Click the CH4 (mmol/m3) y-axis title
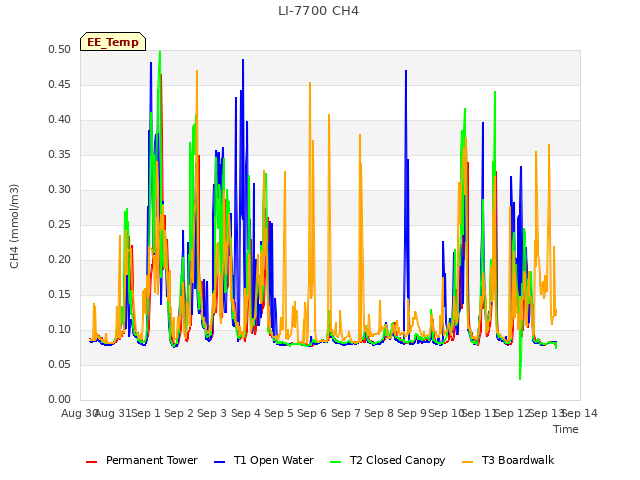This screenshot has width=640, height=480. click(14, 226)
